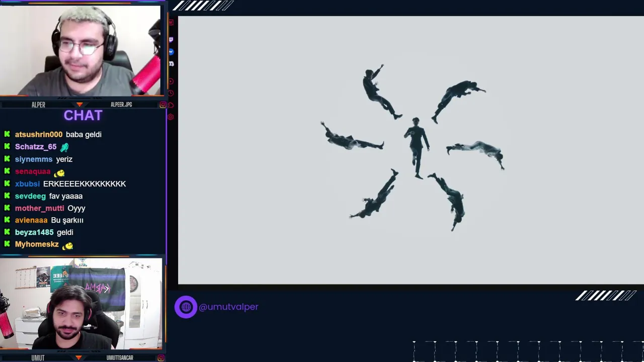This screenshot has height=362, width=644.
Task: Click the red clock sidebar icon
Action: pos(171,93)
